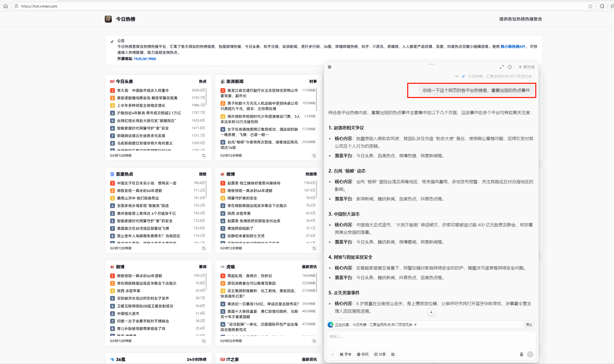614x364 pixels.
Task: Toggle the 共享 screen share option
Action: [380, 354]
